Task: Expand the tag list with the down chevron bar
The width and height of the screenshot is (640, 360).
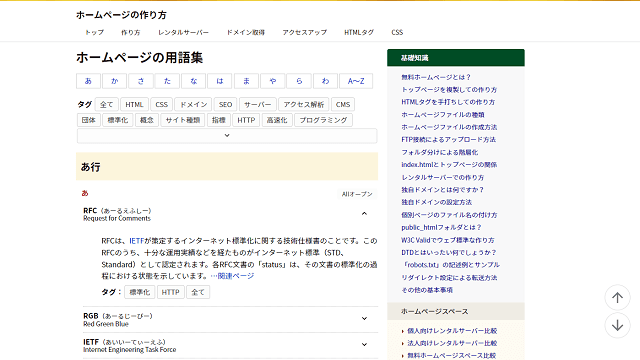Action: point(227,136)
